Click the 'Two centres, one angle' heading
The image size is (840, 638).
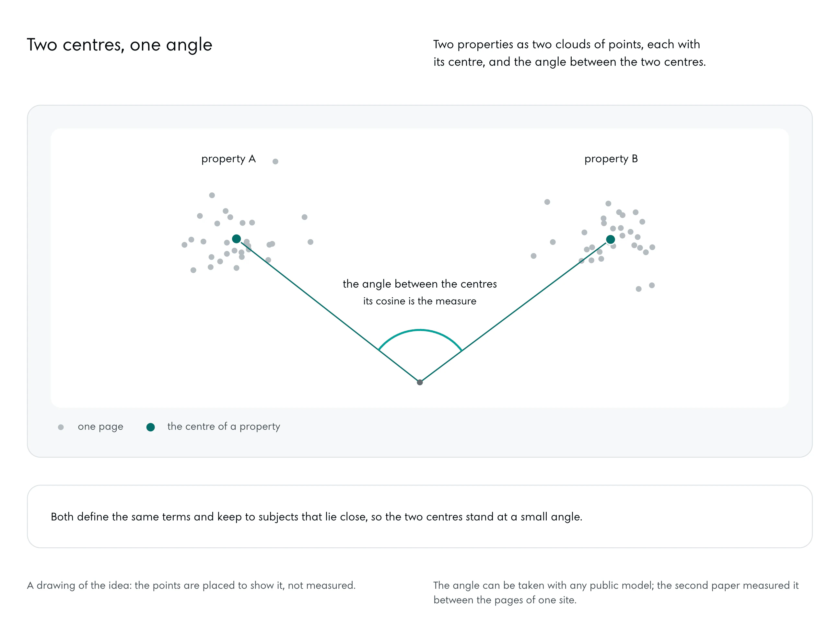pos(120,45)
